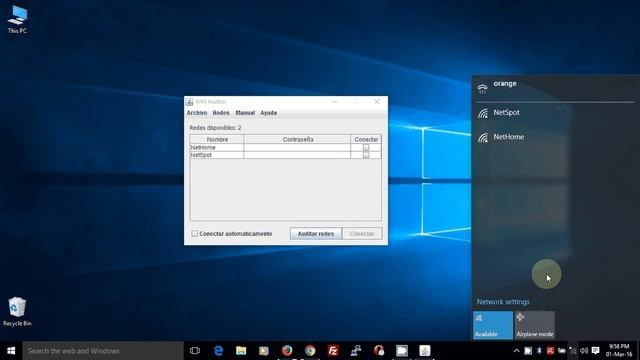
Task: Open FileZilla from the taskbar
Action: 333,351
